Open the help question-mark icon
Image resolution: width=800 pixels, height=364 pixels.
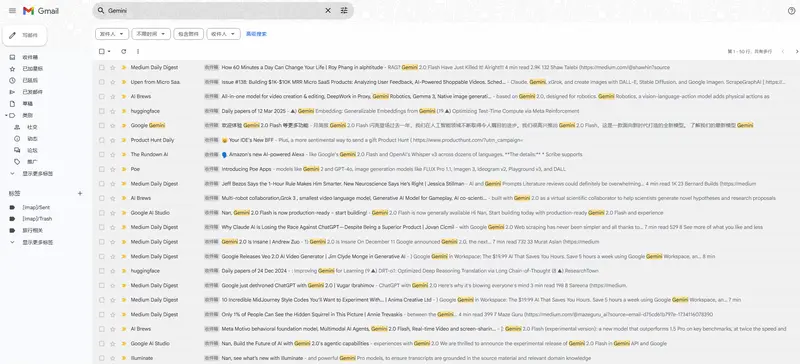(791, 11)
